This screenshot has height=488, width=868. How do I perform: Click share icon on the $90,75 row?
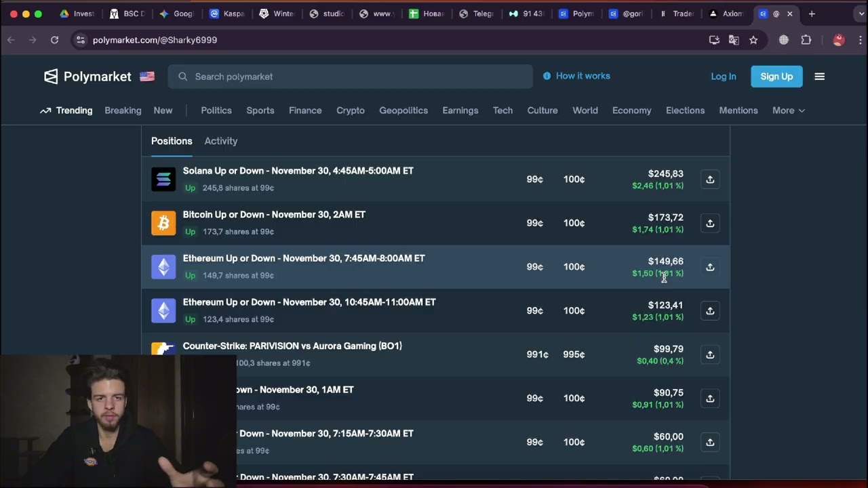tap(710, 399)
